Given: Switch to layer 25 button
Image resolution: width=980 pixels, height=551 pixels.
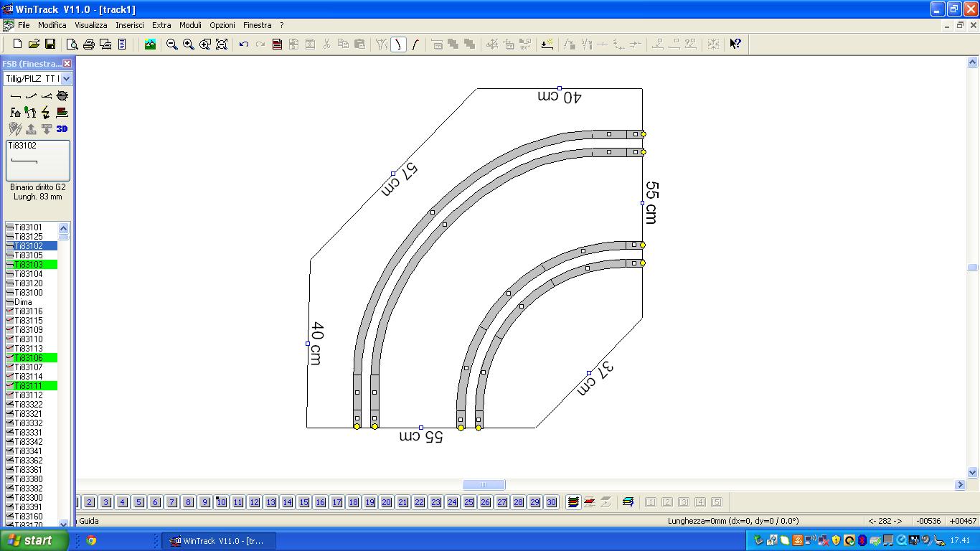Looking at the screenshot, I should tap(469, 502).
